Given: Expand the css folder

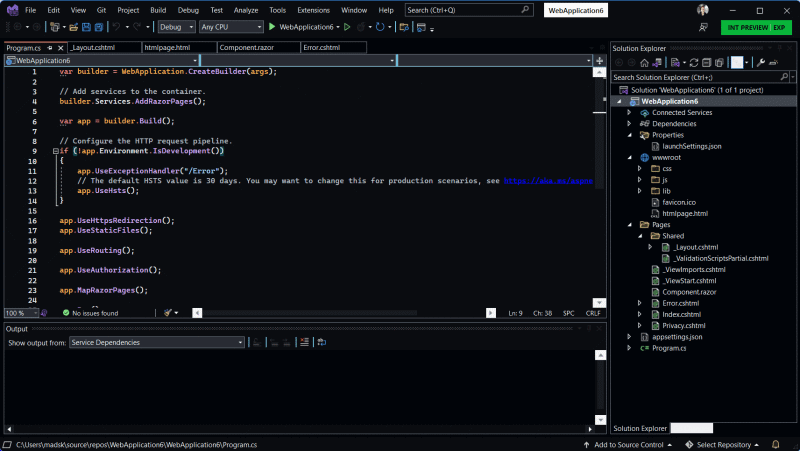Looking at the screenshot, I should tap(639, 169).
